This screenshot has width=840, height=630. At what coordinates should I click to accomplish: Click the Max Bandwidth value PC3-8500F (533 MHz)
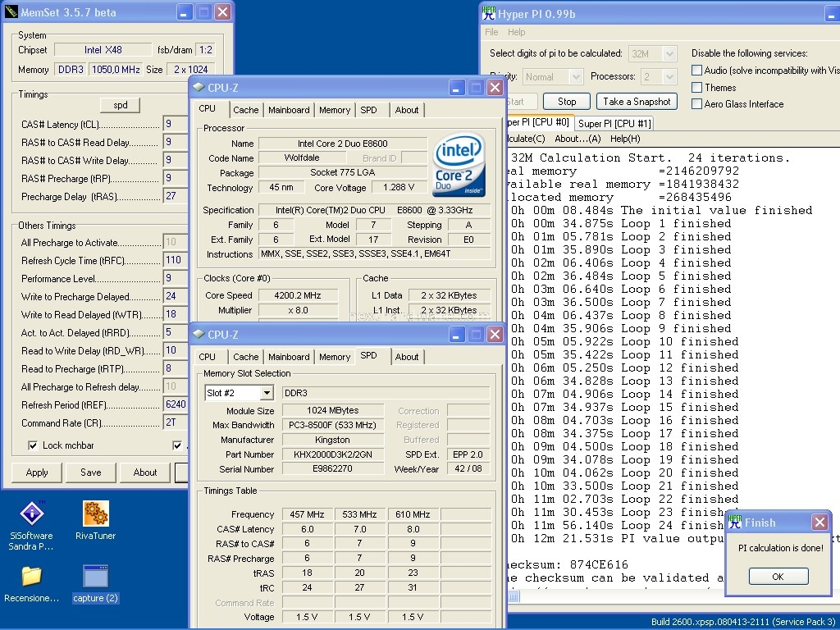pyautogui.click(x=333, y=425)
